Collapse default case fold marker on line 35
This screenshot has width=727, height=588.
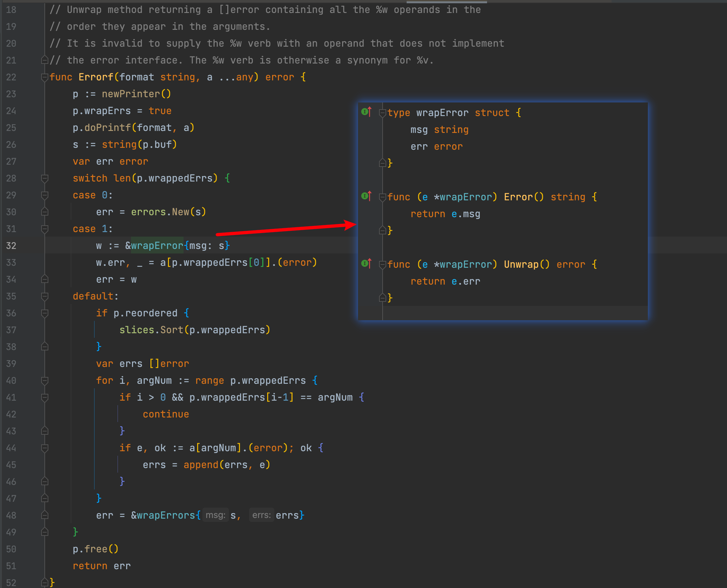point(44,296)
